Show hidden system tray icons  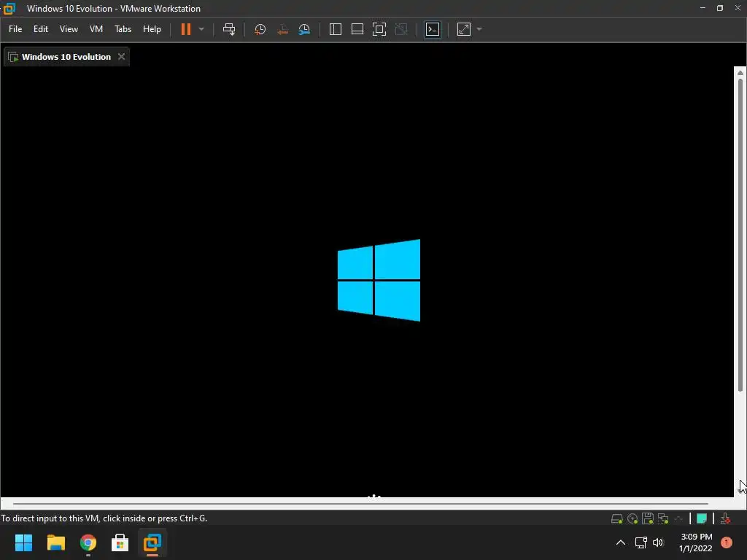tap(621, 542)
